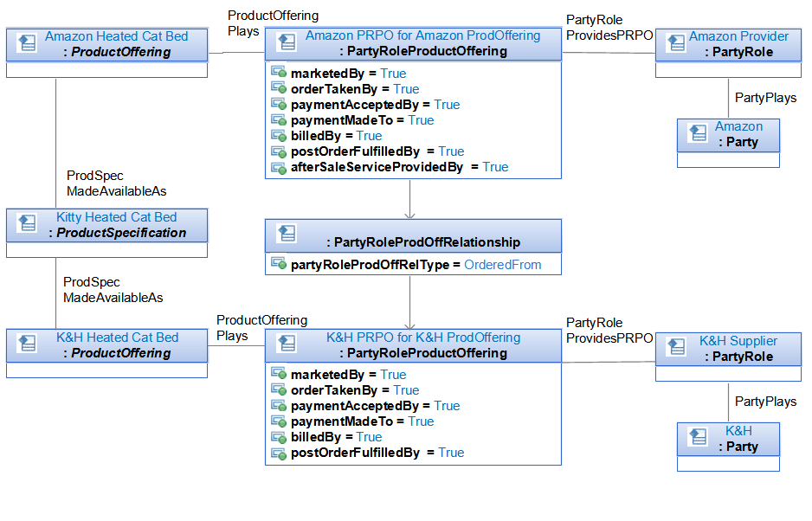Click the ': ProductSpecification' class name
Image resolution: width=812 pixels, height=521 pixels.
coord(117,233)
